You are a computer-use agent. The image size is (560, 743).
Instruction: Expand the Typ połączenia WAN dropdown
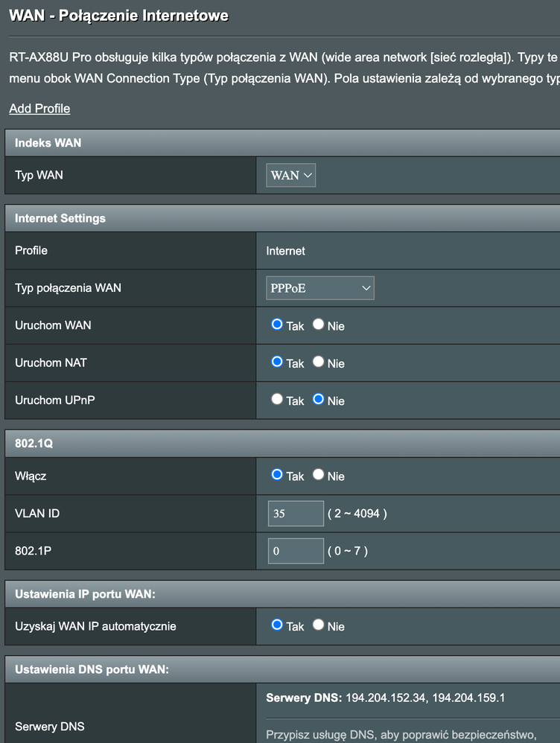coord(320,288)
